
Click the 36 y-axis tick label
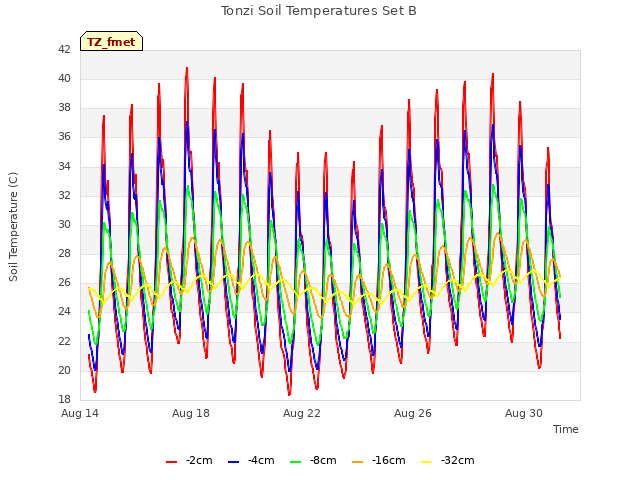[x=64, y=137]
